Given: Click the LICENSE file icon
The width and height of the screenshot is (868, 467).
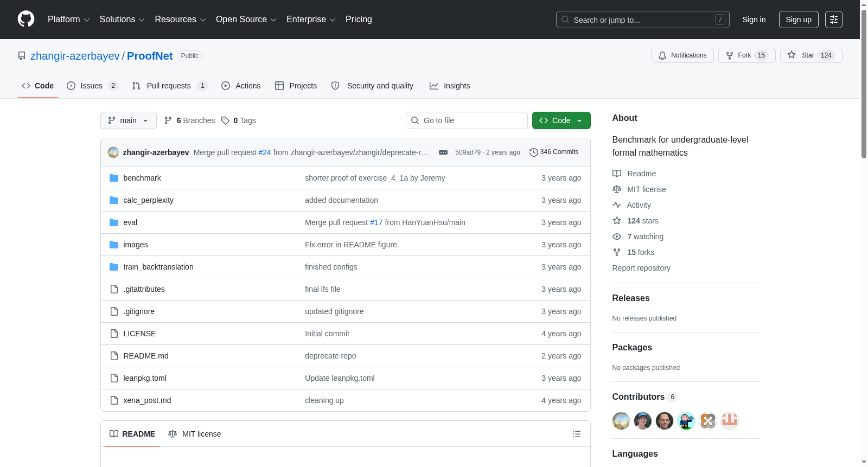Looking at the screenshot, I should click(x=114, y=334).
